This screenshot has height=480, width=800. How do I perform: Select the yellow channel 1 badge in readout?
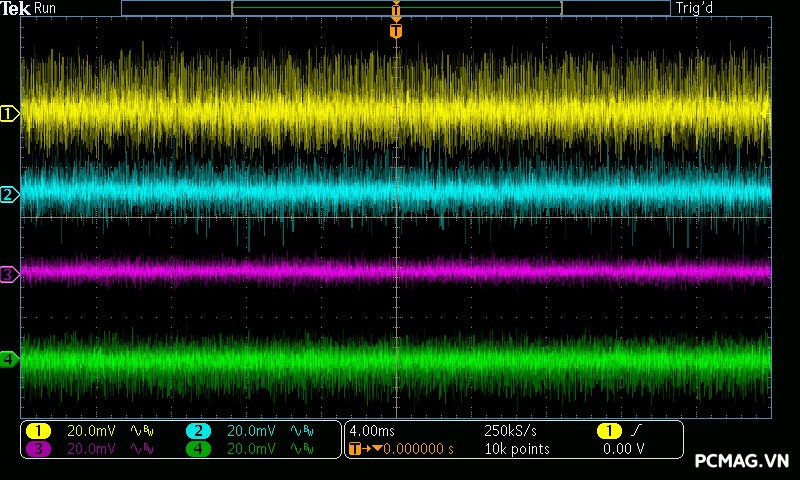click(38, 431)
